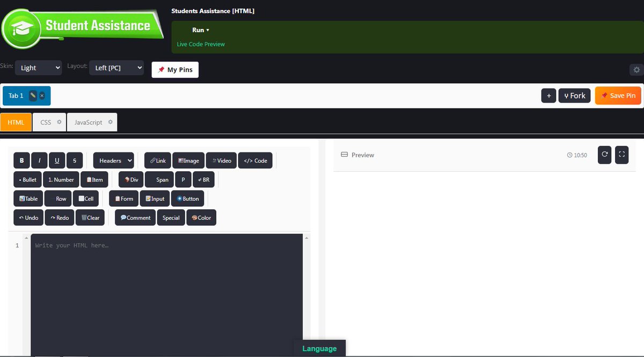
Task: Expand Preview to fullscreen
Action: point(621,155)
